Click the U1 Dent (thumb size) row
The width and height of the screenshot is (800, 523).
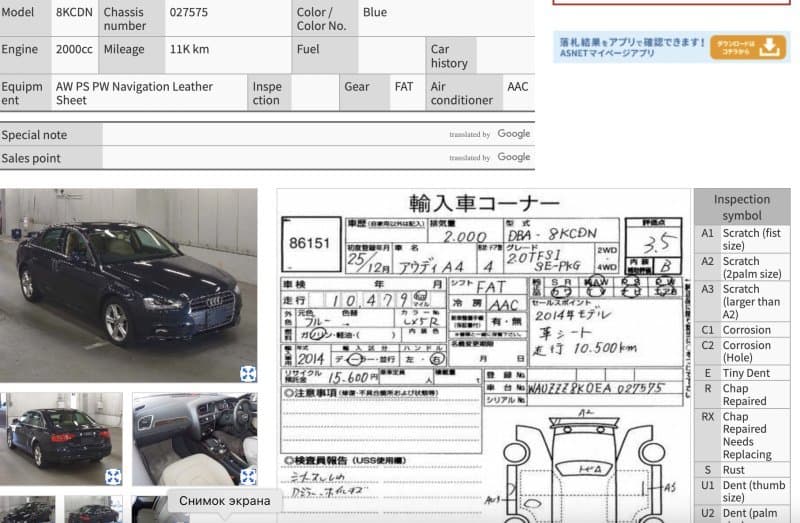[x=742, y=491]
